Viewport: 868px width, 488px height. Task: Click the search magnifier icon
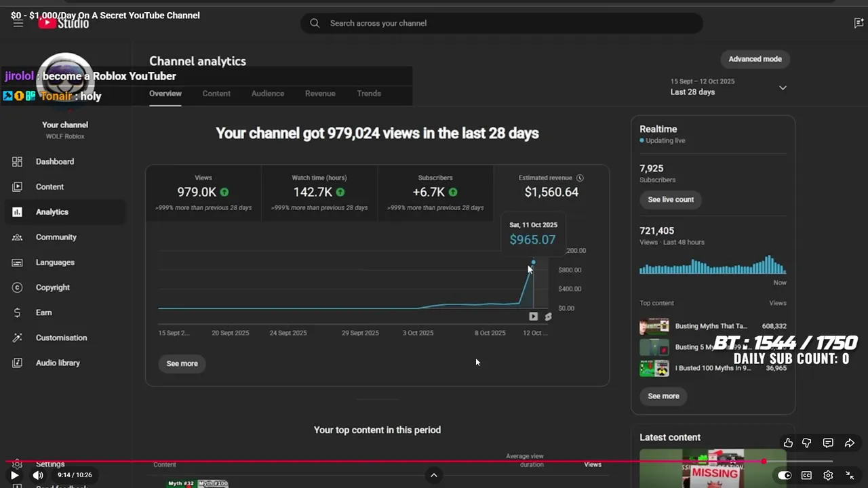pyautogui.click(x=315, y=23)
